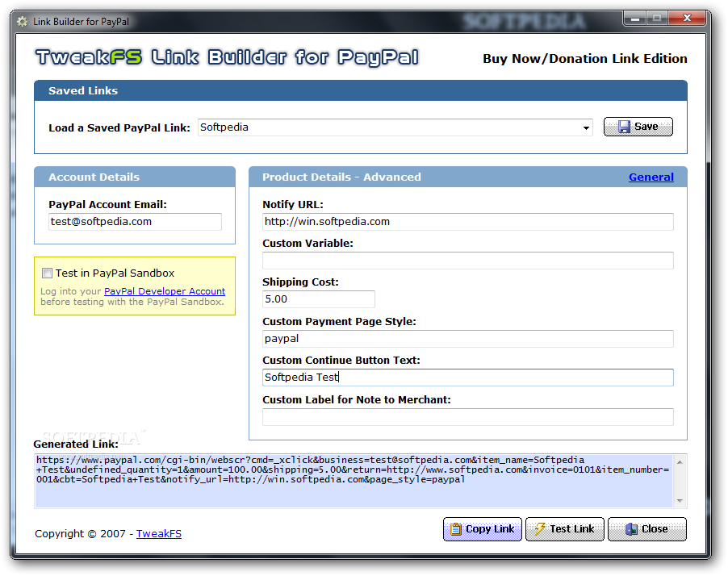Open the TweakFS website link
This screenshot has width=728, height=576.
159,534
